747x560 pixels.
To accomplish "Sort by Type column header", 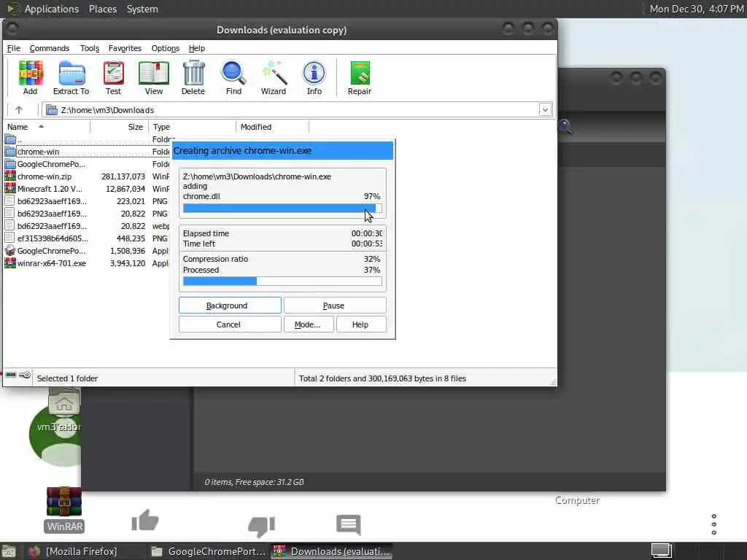I will click(x=193, y=127).
